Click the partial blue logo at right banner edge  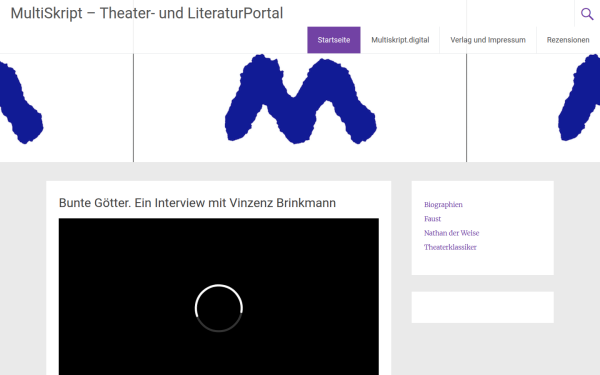coord(579,98)
